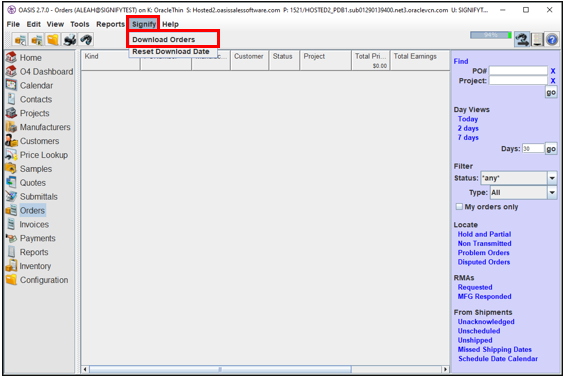The width and height of the screenshot is (563, 377).
Task: Open the Edit menu
Action: click(33, 24)
